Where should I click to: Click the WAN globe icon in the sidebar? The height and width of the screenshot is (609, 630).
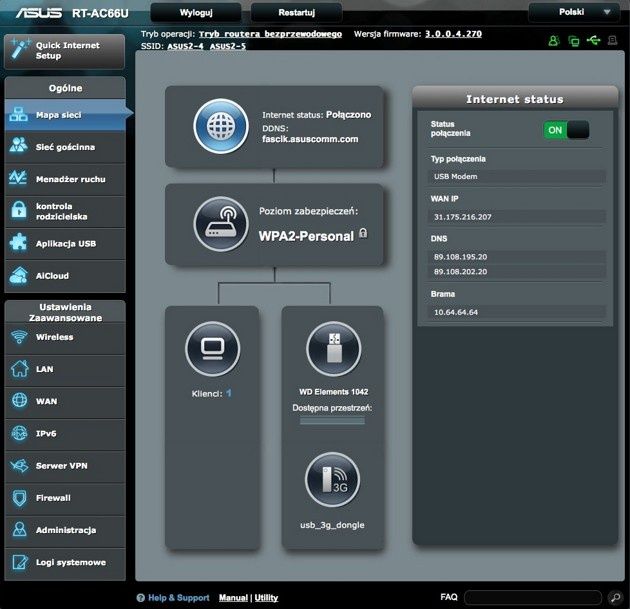click(x=19, y=401)
